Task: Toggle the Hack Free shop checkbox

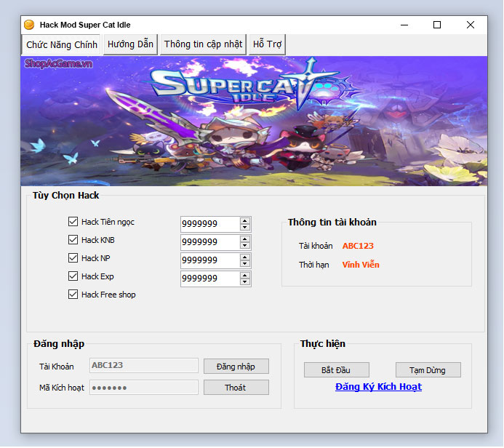Action: 73,295
